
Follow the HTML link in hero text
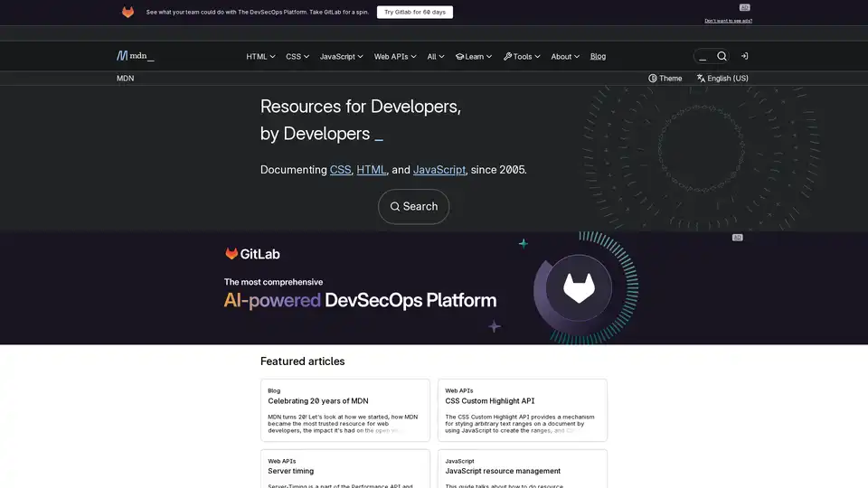click(x=371, y=170)
